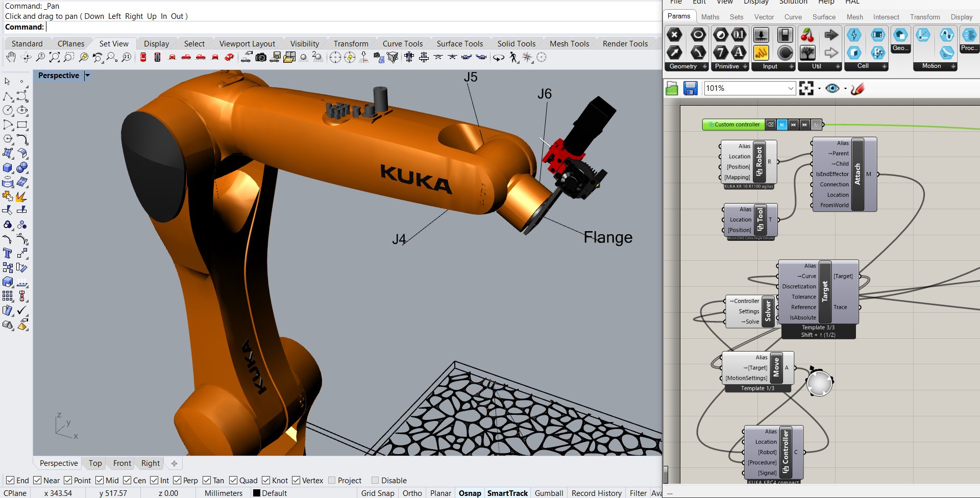
Task: Expand the Primitive panel with plus
Action: [x=745, y=67]
